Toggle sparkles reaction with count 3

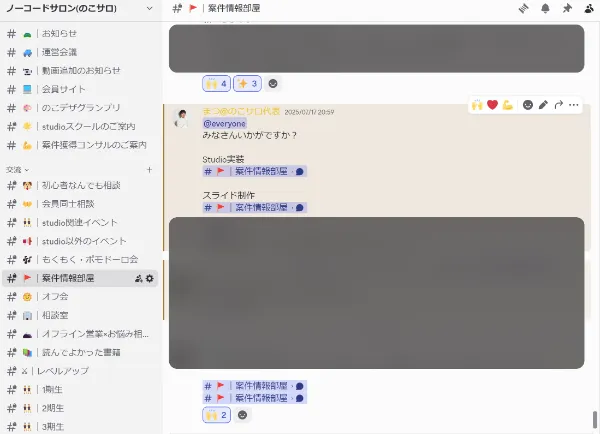[x=247, y=83]
